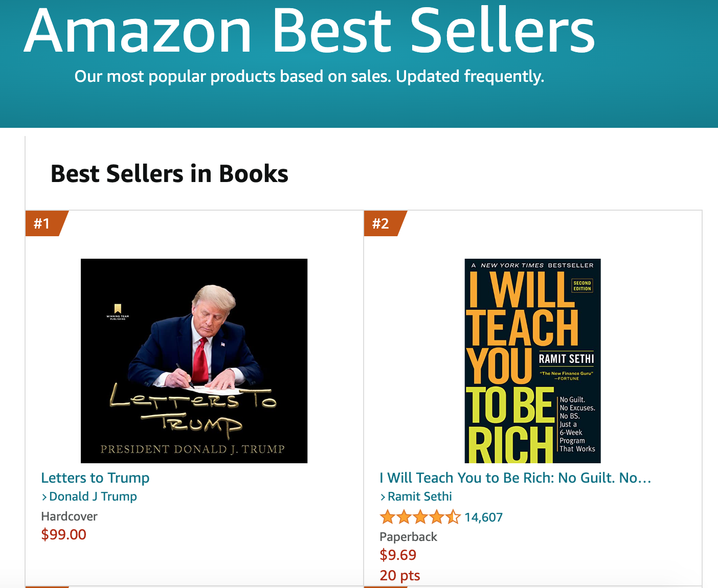Screen dimensions: 718x588
Task: Click the $9.69 price
Action: (398, 555)
